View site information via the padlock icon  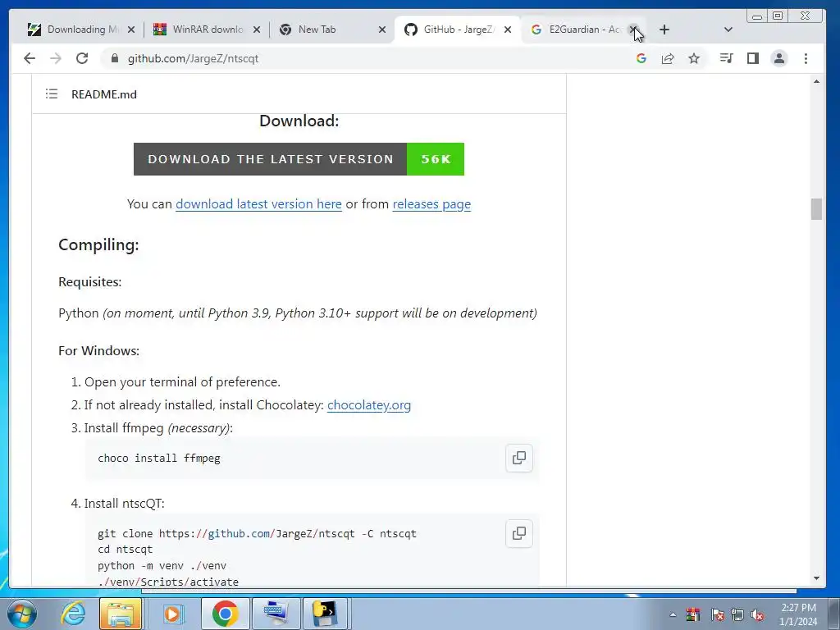coord(114,58)
